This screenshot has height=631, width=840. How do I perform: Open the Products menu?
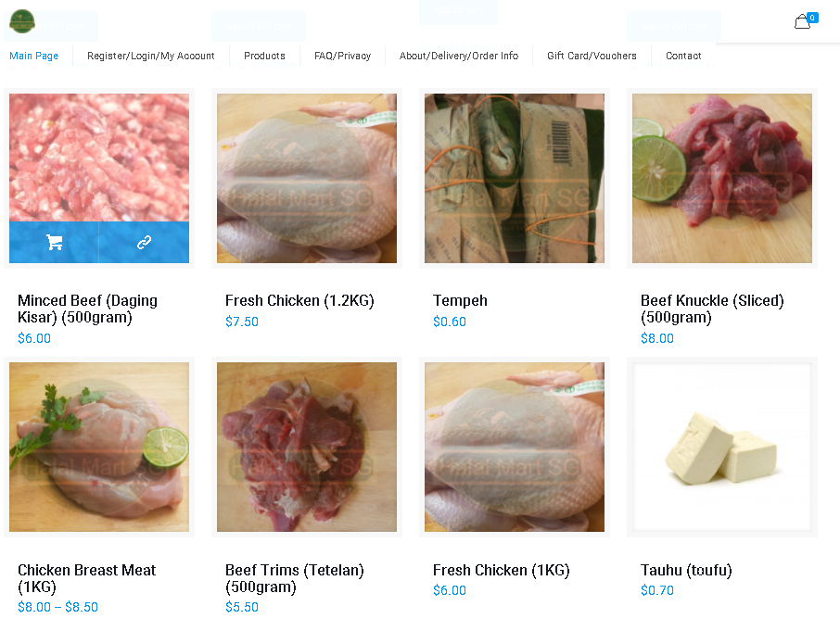point(264,56)
